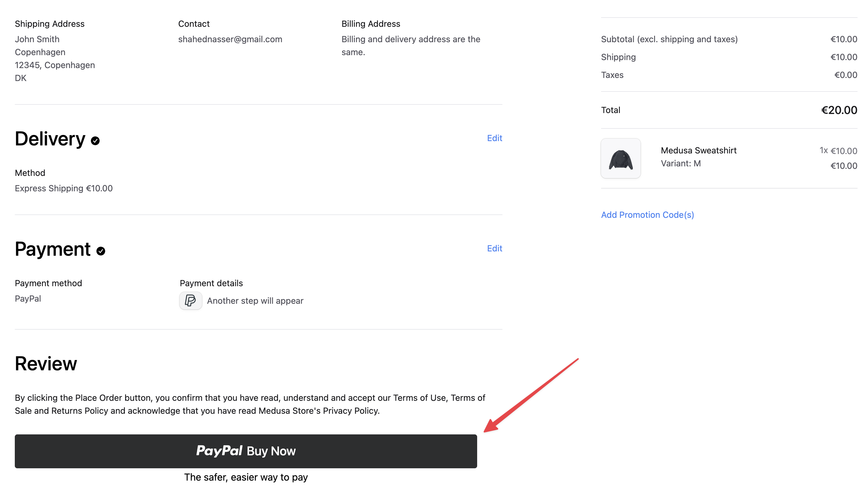Open the Add Promotion Code(s) section
The width and height of the screenshot is (868, 488).
coord(647,214)
